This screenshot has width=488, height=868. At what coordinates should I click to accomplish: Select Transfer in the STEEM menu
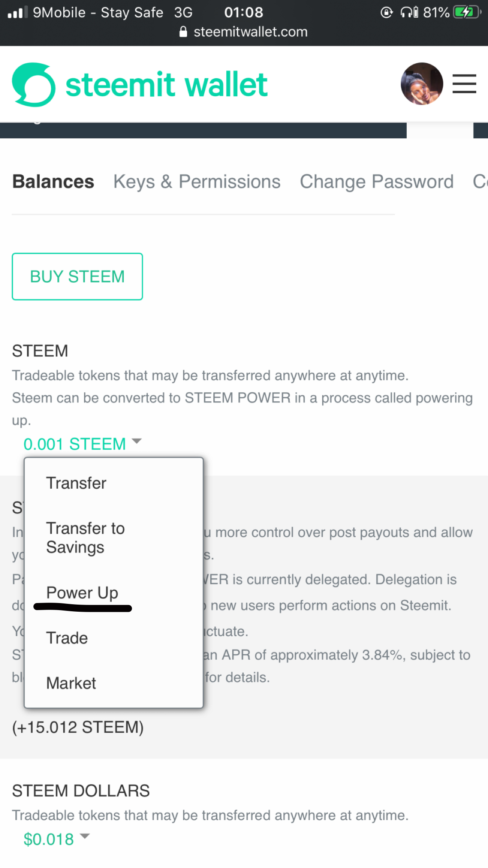[x=76, y=483]
